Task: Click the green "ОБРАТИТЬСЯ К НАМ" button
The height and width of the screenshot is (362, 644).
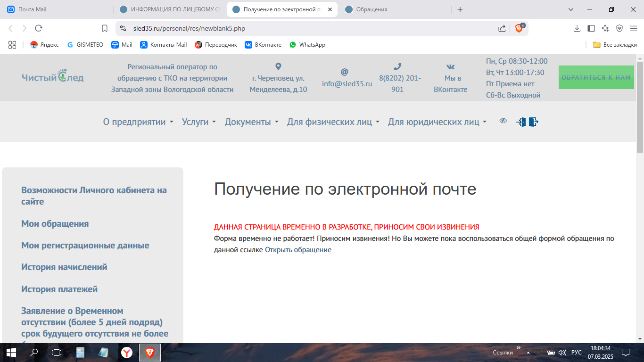Action: click(x=596, y=77)
